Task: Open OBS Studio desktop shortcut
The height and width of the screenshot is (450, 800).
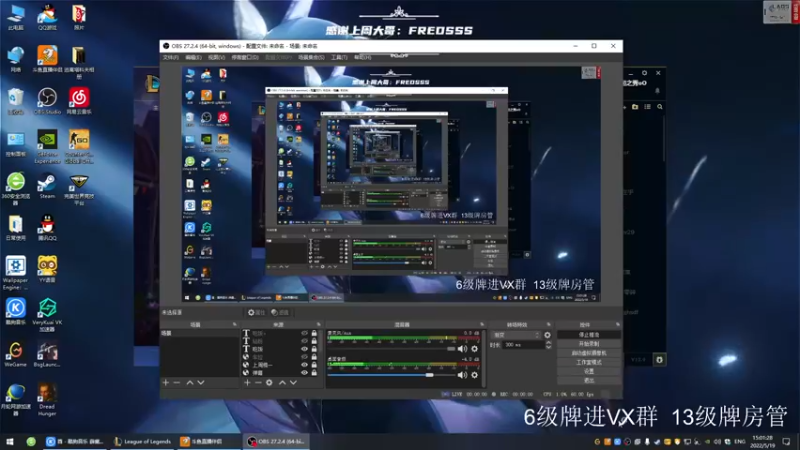Action: pos(47,101)
